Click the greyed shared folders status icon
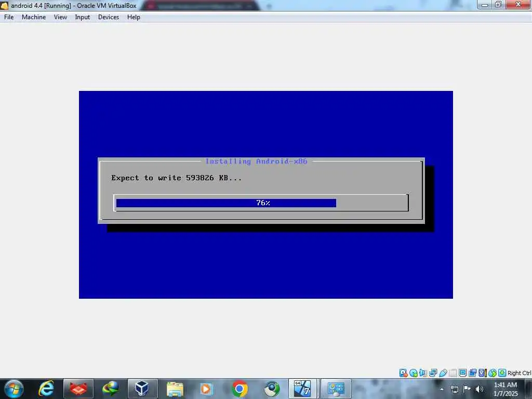Screen dimensions: 532x399 tap(453, 373)
